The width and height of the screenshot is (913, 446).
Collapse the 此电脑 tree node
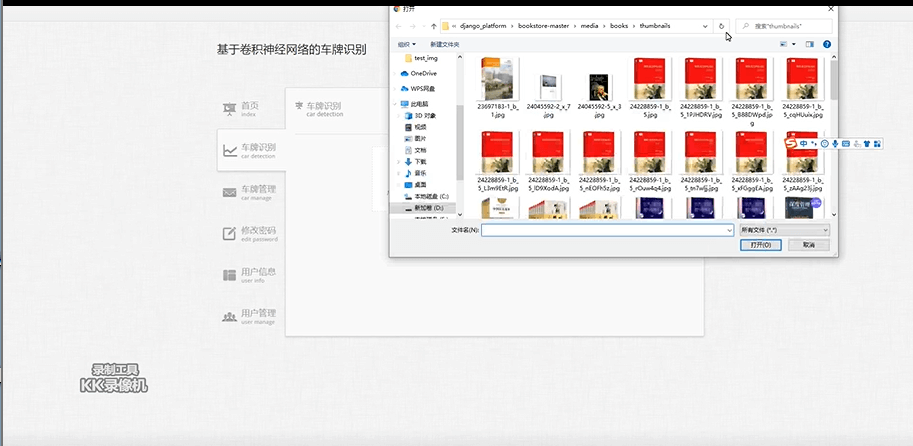pyautogui.click(x=395, y=104)
